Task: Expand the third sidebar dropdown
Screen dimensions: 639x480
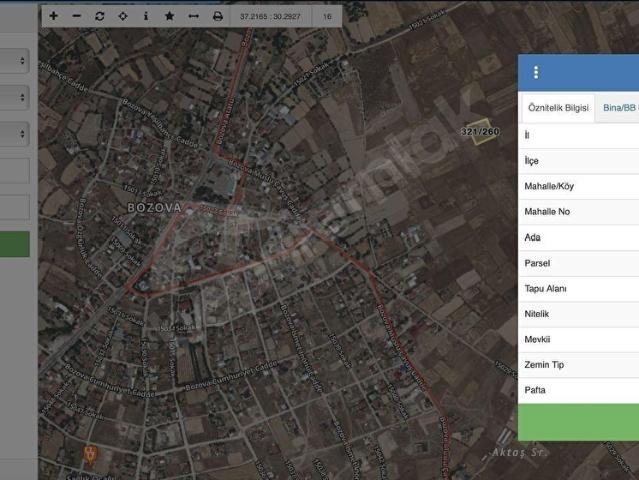Action: point(14,134)
